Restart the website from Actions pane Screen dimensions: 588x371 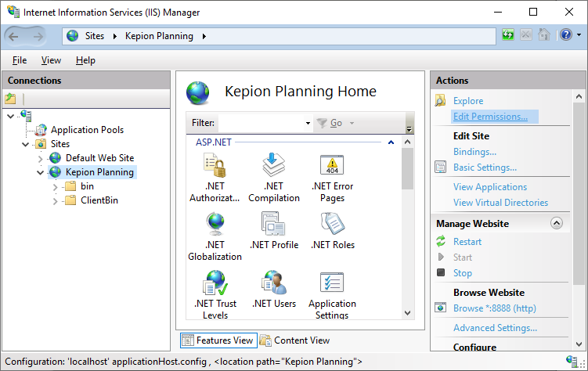tap(467, 242)
